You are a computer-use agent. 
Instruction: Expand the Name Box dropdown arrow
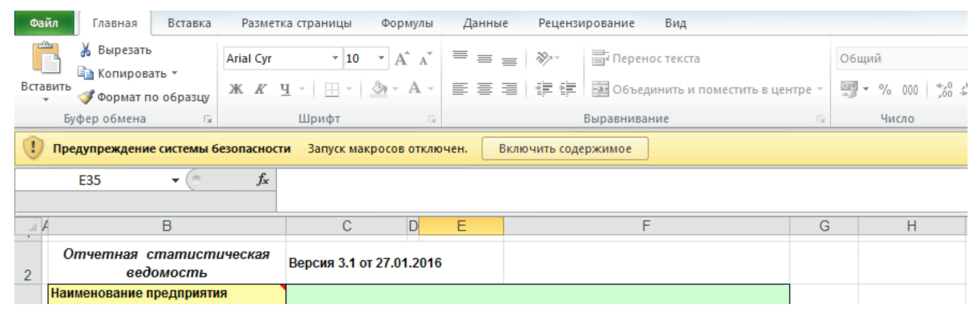pos(175,180)
